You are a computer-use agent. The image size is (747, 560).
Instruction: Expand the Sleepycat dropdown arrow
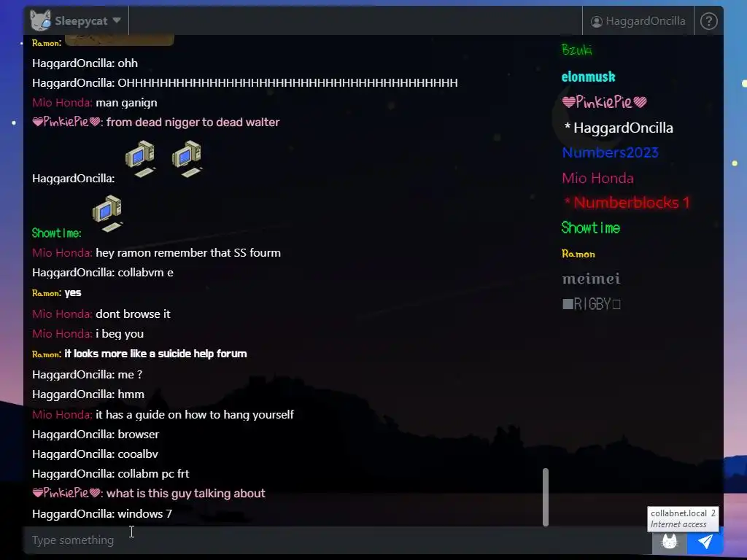pos(117,20)
